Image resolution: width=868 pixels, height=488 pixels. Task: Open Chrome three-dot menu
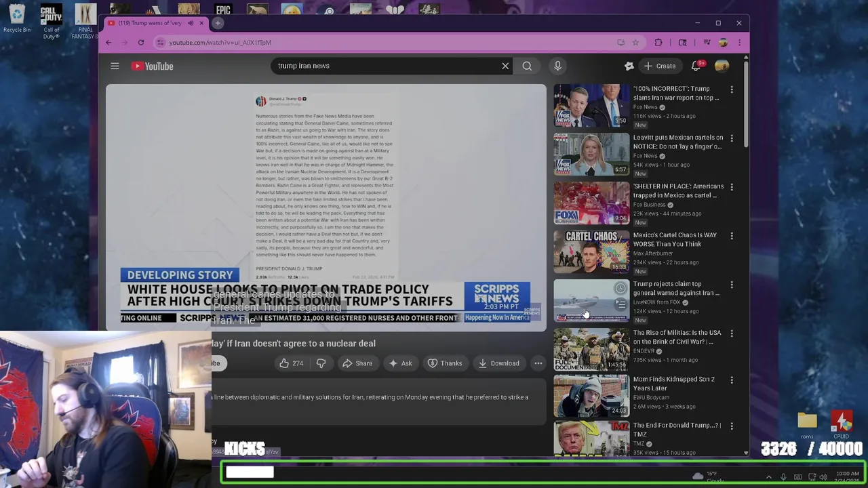739,42
